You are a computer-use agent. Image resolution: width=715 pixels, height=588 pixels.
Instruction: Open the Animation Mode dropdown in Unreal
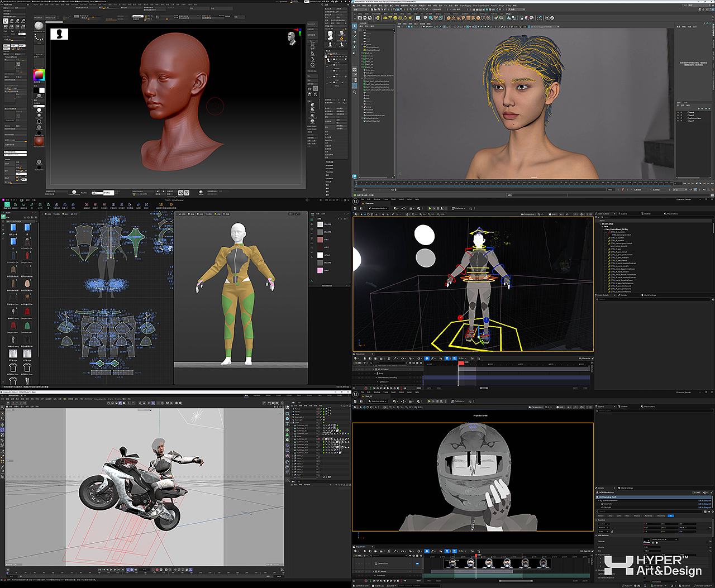[x=379, y=208]
